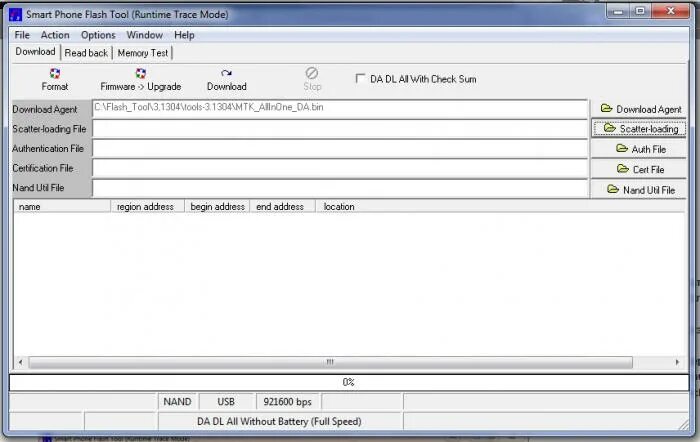Maximize the Flash Tool window
700x442 pixels.
coord(640,11)
